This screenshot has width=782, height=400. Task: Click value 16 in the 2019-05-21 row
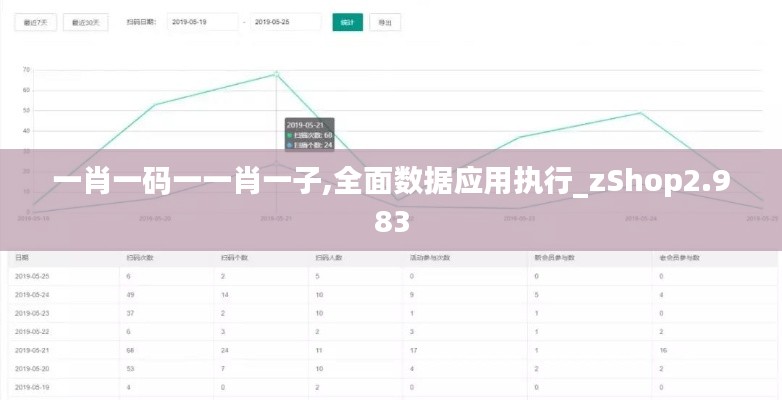pos(663,350)
